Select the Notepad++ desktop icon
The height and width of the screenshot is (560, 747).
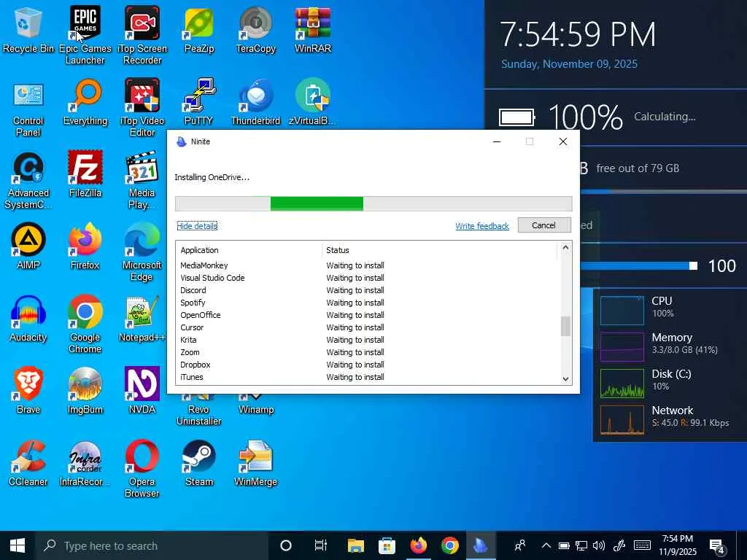tap(142, 319)
